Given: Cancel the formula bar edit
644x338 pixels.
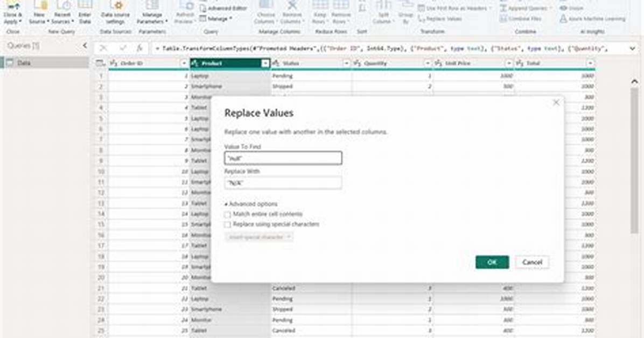Looking at the screenshot, I should click(x=103, y=48).
